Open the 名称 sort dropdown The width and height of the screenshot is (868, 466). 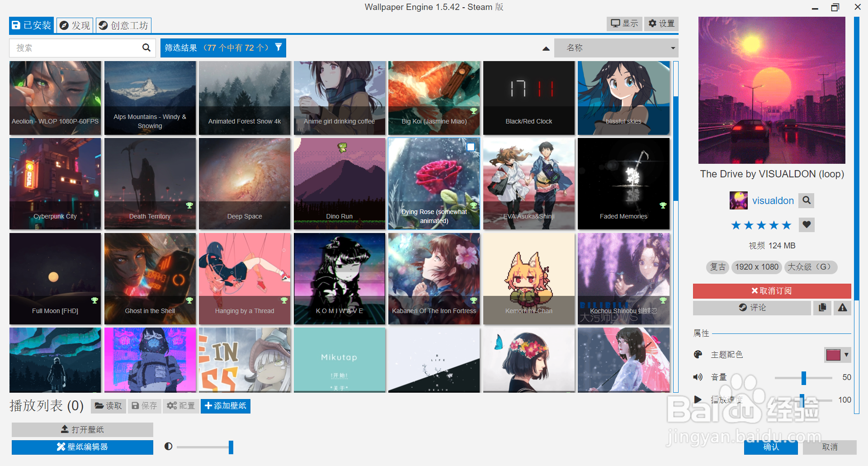pyautogui.click(x=616, y=48)
